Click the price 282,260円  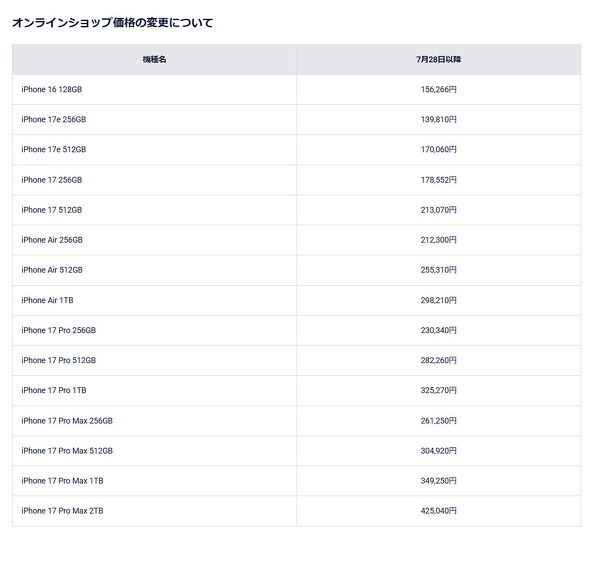(x=438, y=360)
